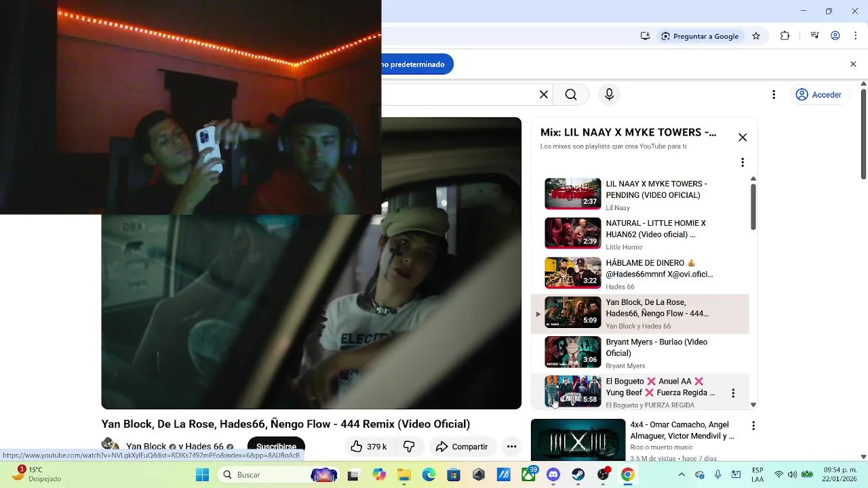Screen dimensions: 868x488
Task: Open HÁBLAME DE DINERO playlist item
Action: coord(640,273)
